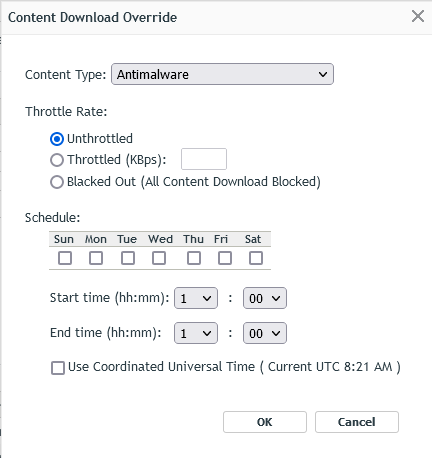Check the Sat schedule checkbox
Viewport: 432px width, 458px height.
tap(256, 258)
